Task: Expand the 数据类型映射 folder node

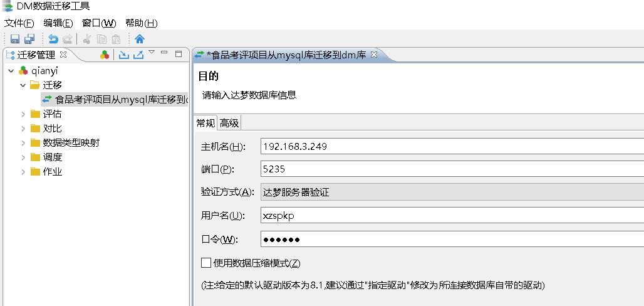Action: (x=23, y=143)
